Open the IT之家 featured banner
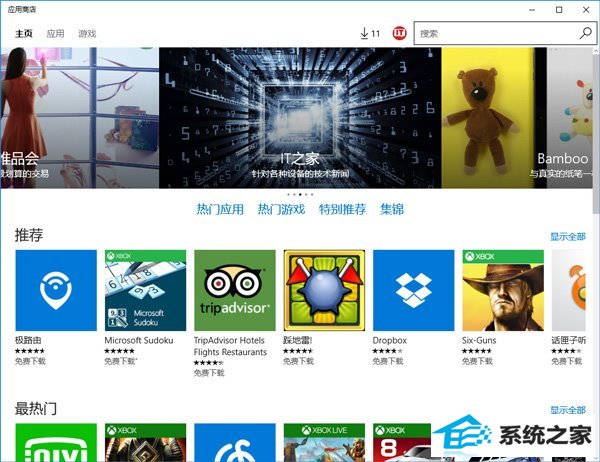 pos(300,118)
